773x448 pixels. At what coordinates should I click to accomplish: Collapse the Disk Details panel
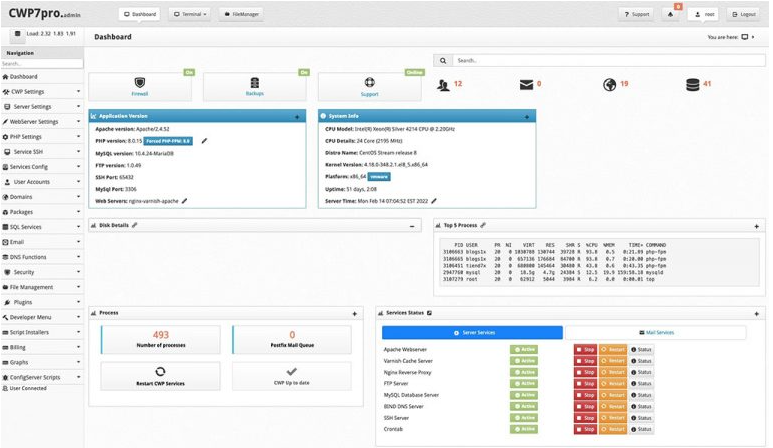[x=412, y=226]
